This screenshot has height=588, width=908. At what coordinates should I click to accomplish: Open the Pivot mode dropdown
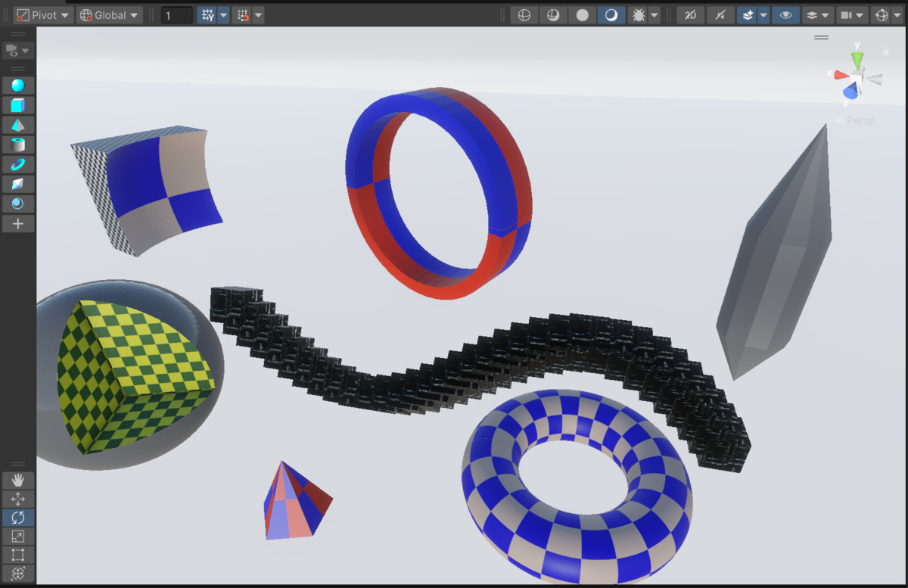click(42, 14)
